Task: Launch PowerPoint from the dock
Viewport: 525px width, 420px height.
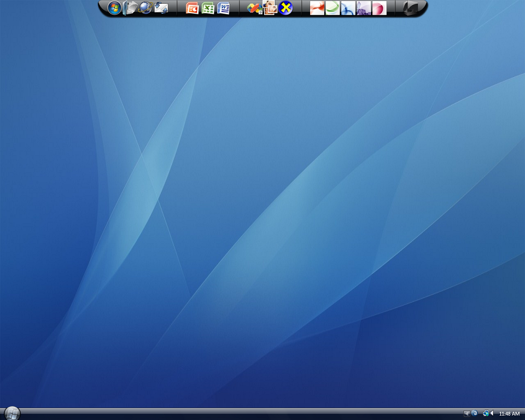Action: [x=192, y=8]
